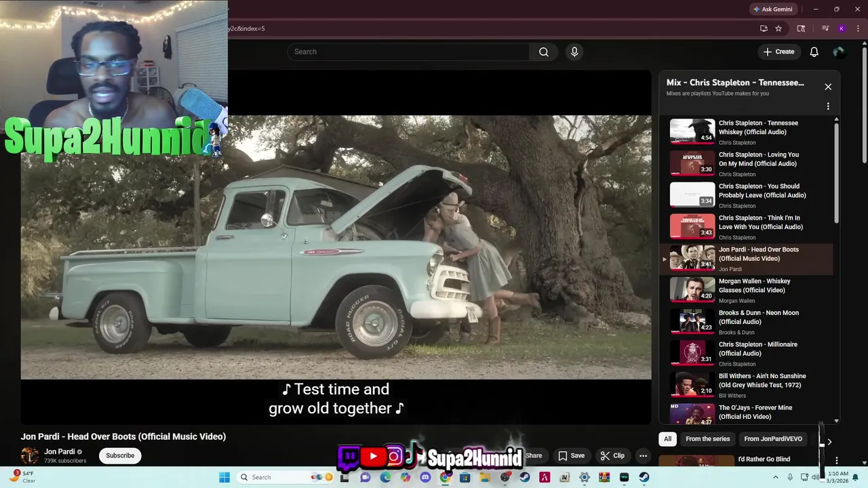The height and width of the screenshot is (488, 868).
Task: Click the Create button on YouTube
Action: pos(778,52)
